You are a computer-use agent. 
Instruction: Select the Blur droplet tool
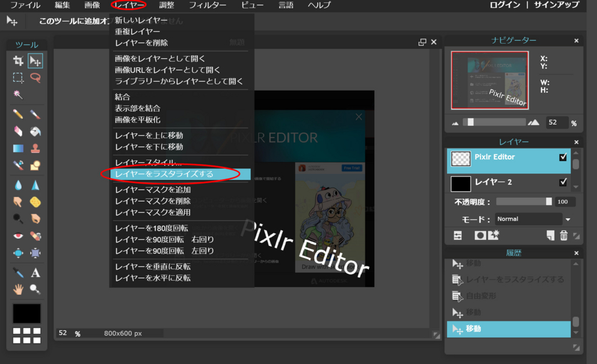coord(18,185)
